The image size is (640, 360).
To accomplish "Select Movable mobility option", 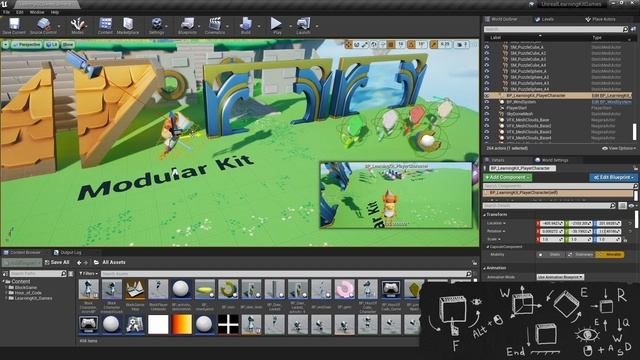I will click(609, 255).
